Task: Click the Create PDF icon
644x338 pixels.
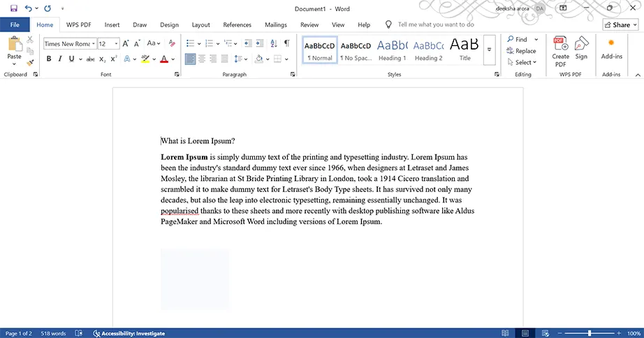Action: pos(560,52)
